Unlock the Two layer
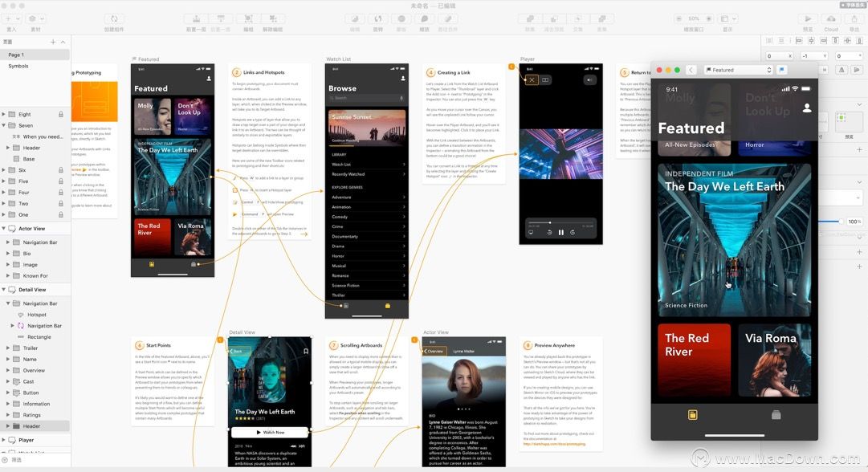This screenshot has height=472, width=868. pyautogui.click(x=61, y=203)
